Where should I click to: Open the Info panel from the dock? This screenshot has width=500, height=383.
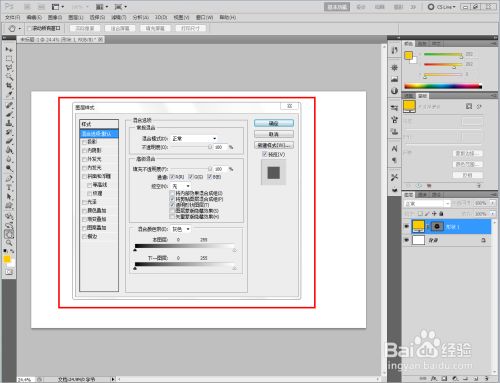pyautogui.click(x=394, y=91)
